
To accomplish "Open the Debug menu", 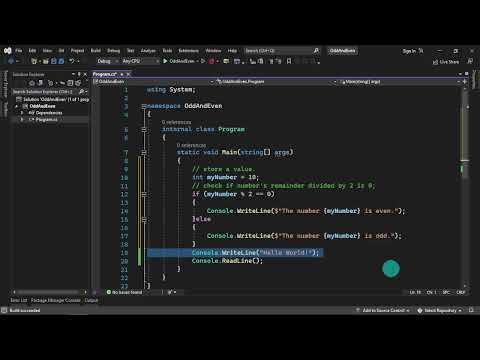I will pyautogui.click(x=113, y=51).
